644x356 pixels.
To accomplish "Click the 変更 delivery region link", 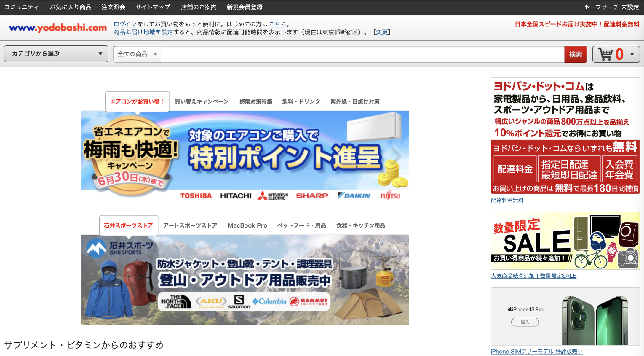I will pos(382,32).
